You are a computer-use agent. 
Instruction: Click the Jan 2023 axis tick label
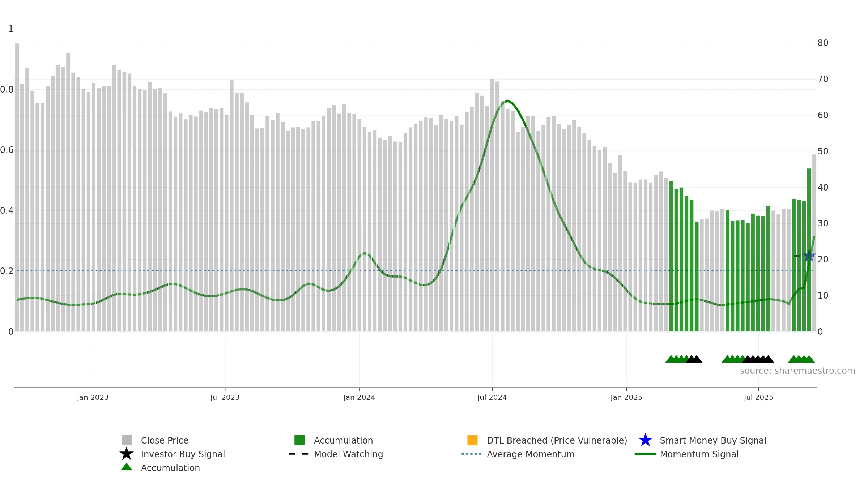[93, 398]
